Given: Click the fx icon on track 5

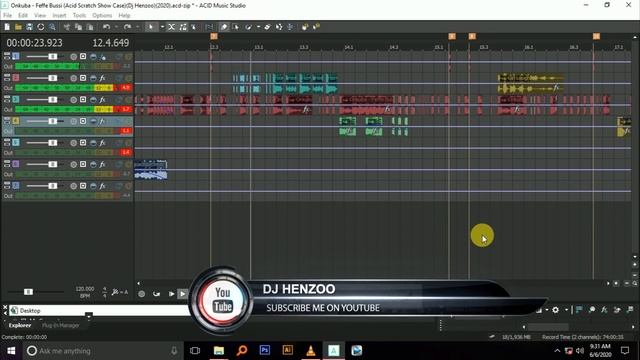Looking at the screenshot, I should pos(102,142).
